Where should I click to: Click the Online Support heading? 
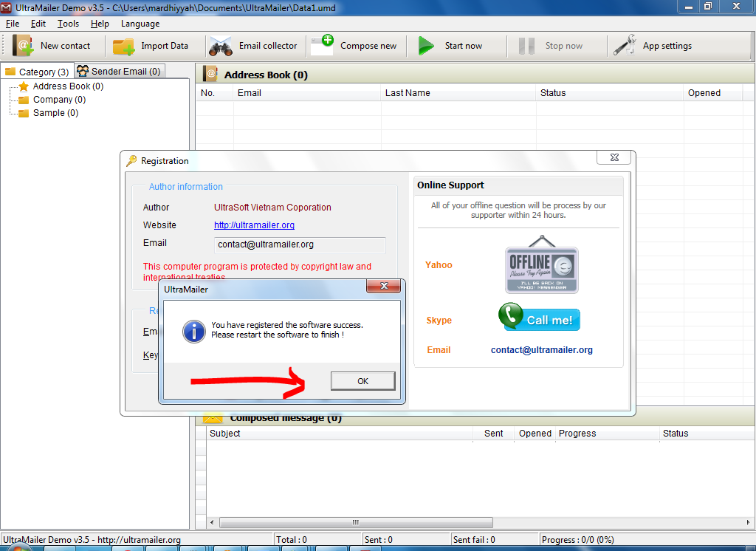[450, 185]
